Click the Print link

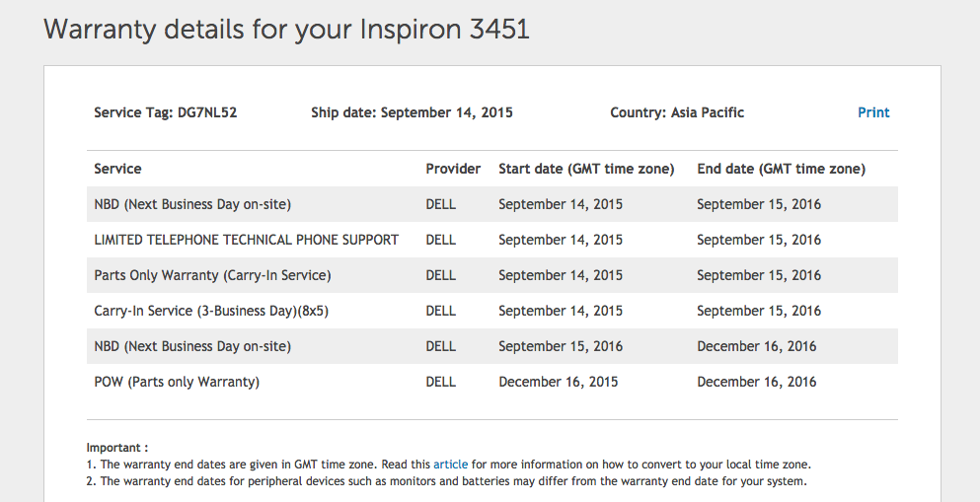pos(873,112)
